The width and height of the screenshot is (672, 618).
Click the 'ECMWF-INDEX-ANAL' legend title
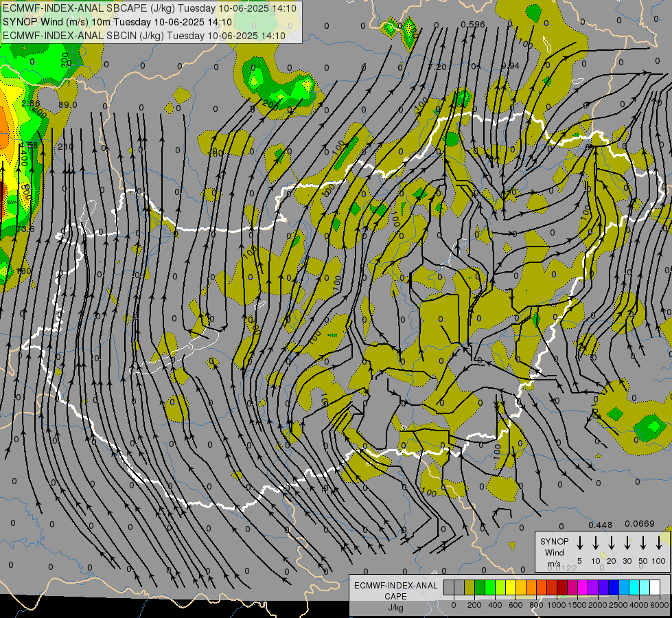(x=395, y=586)
